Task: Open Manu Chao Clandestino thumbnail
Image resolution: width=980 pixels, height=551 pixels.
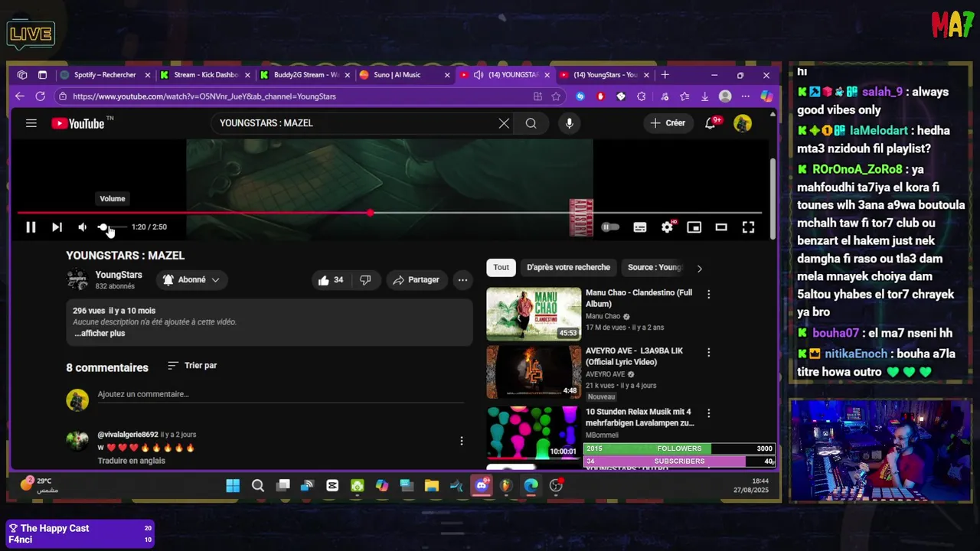Action: (x=534, y=313)
